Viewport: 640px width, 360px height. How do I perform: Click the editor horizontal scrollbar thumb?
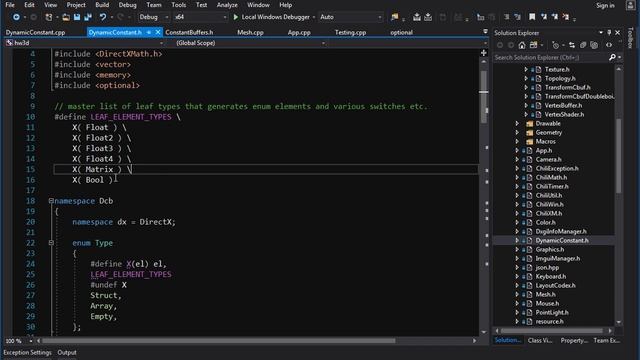click(218, 341)
